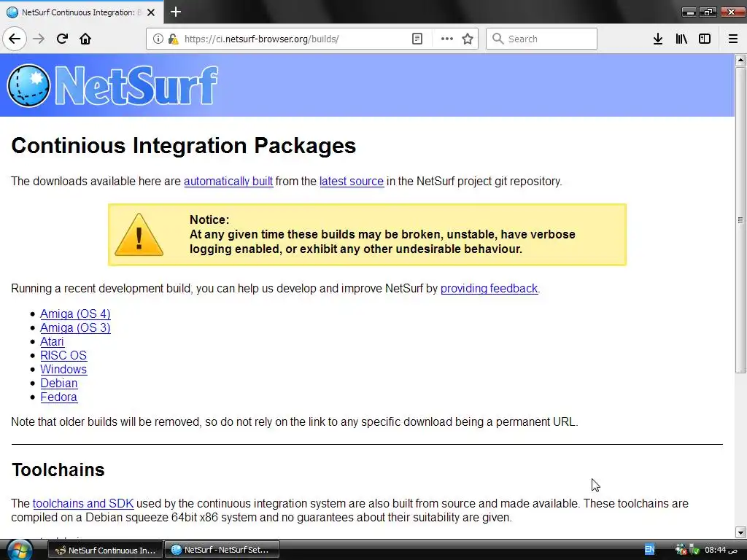Click the forward navigation arrow
This screenshot has height=560, width=747.
[39, 39]
